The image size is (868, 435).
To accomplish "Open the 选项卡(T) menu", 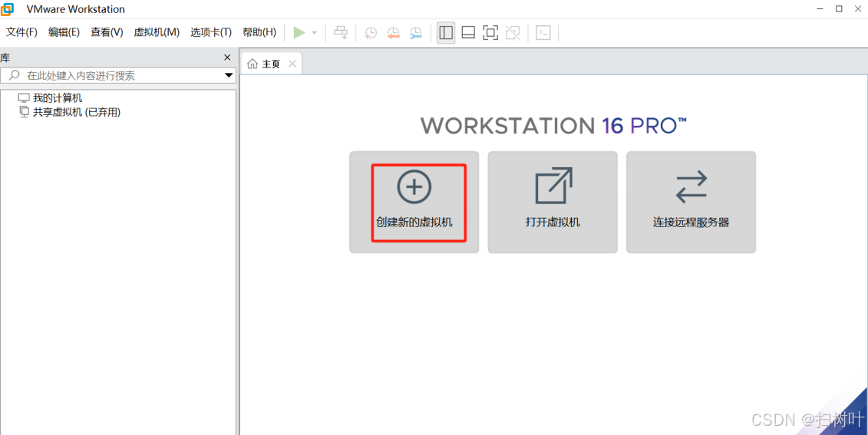I will 211,32.
